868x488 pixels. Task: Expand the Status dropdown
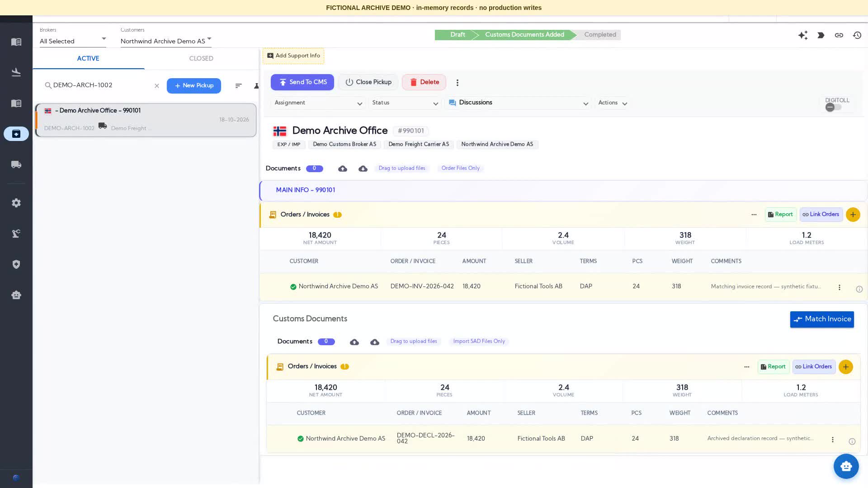click(x=405, y=103)
